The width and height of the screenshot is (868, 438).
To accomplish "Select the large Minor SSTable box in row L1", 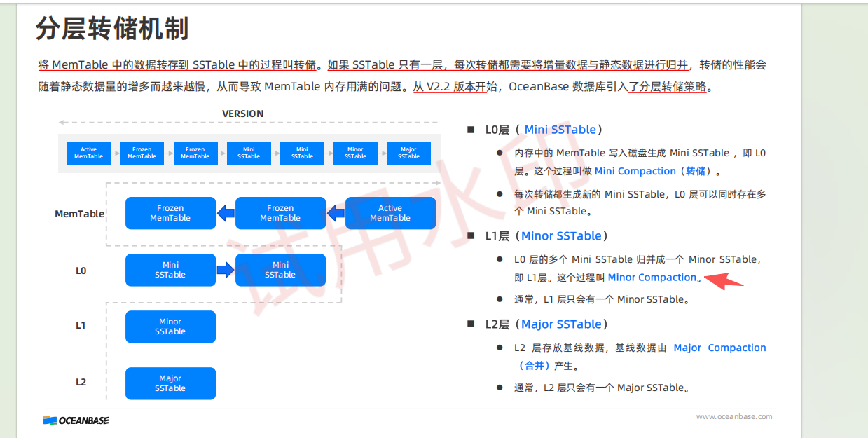I will 170,327.
